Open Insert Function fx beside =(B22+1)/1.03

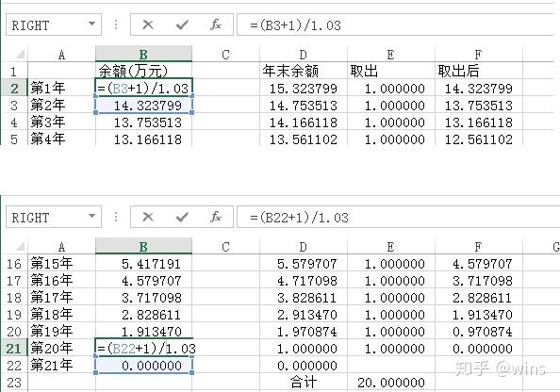216,217
